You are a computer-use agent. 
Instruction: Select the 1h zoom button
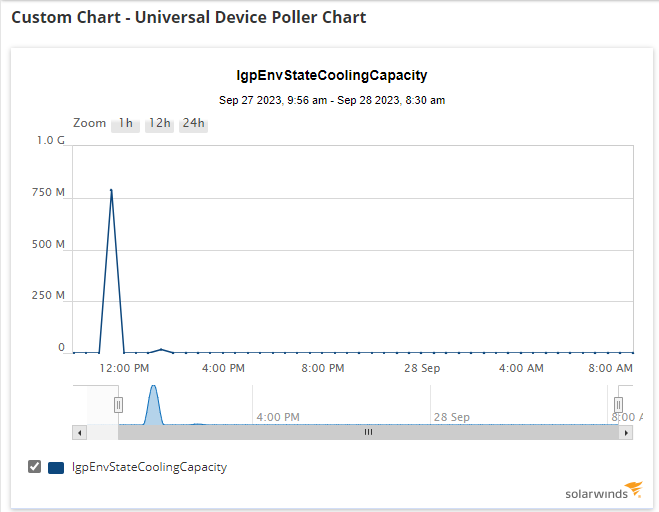pyautogui.click(x=125, y=124)
